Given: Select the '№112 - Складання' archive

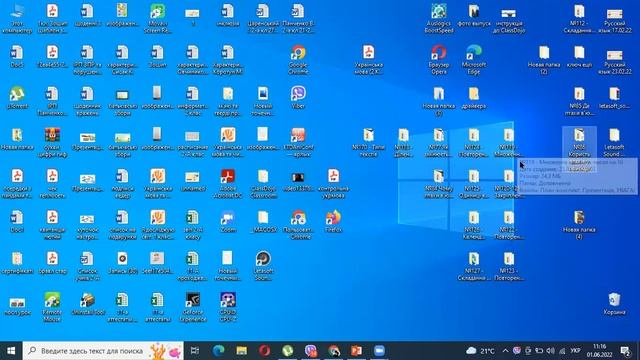Looking at the screenshot, I should (579, 19).
